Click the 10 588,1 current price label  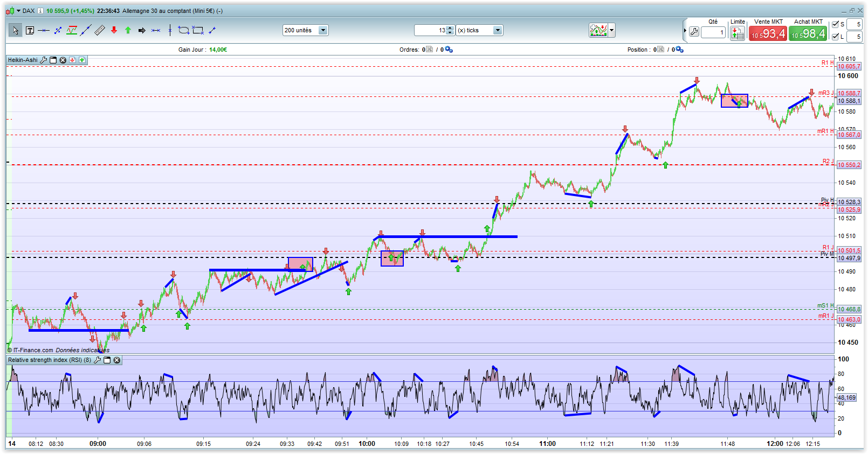tap(849, 101)
